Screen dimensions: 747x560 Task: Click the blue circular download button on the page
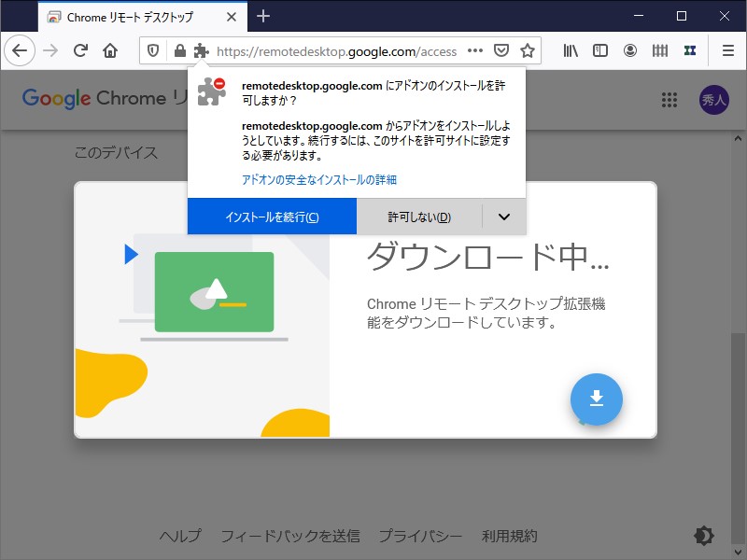597,399
